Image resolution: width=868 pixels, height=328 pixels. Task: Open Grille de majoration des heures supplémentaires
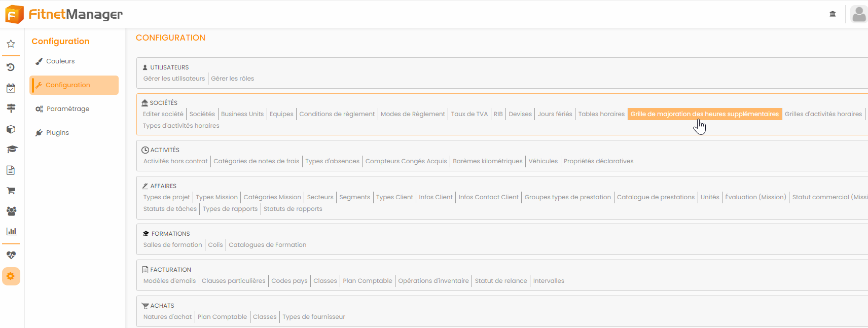coord(704,114)
